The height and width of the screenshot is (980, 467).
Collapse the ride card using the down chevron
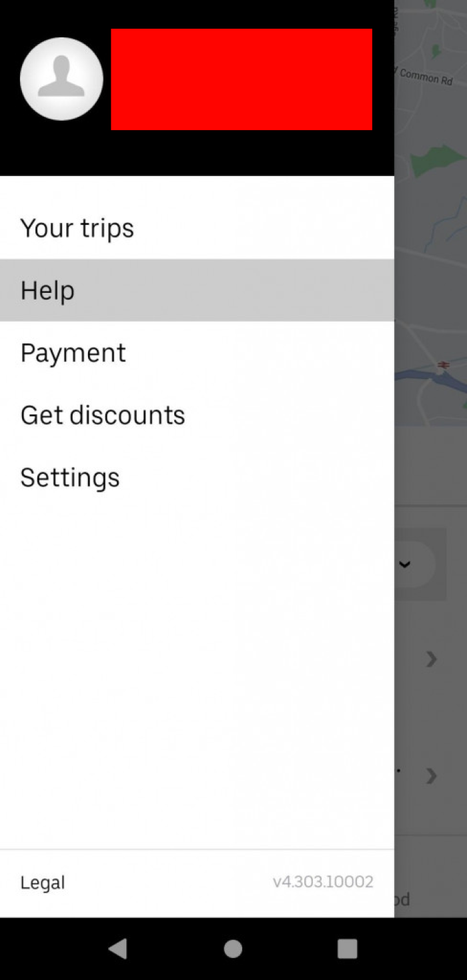coord(404,564)
